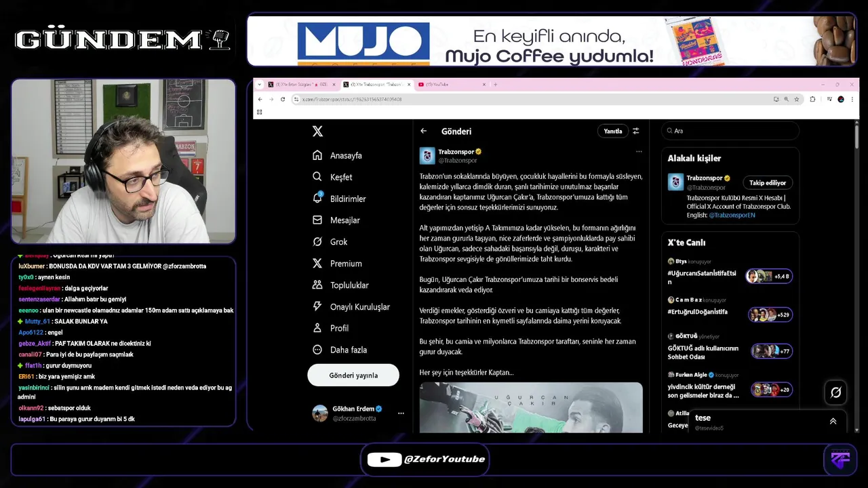
Task: Open the tab search dropdown
Action: [259, 85]
